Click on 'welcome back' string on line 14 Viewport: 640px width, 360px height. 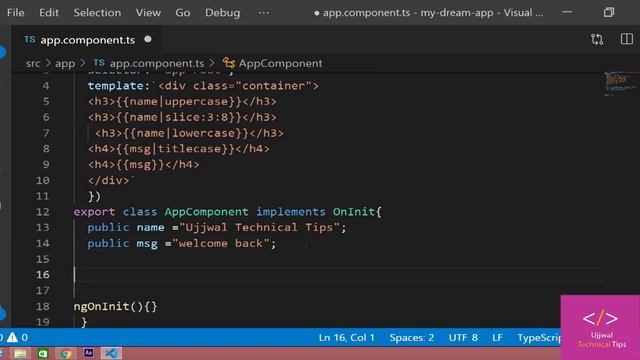pos(221,243)
